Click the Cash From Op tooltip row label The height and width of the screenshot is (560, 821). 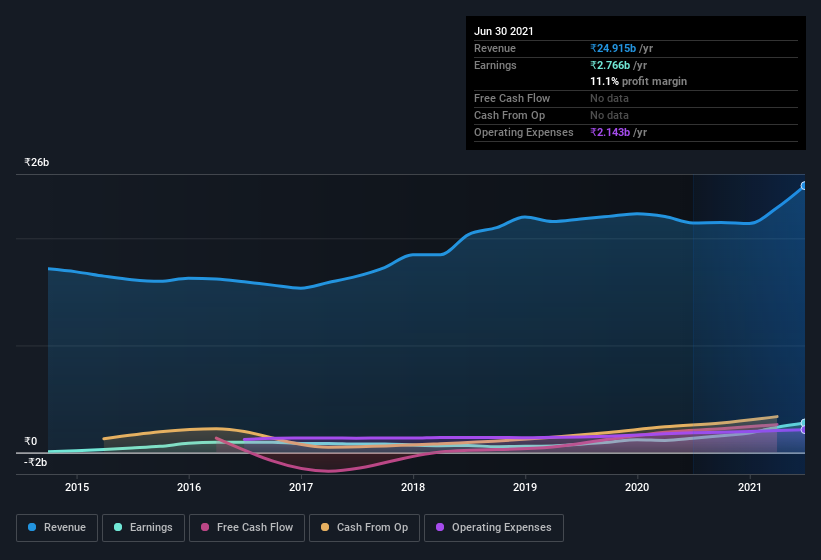509,115
